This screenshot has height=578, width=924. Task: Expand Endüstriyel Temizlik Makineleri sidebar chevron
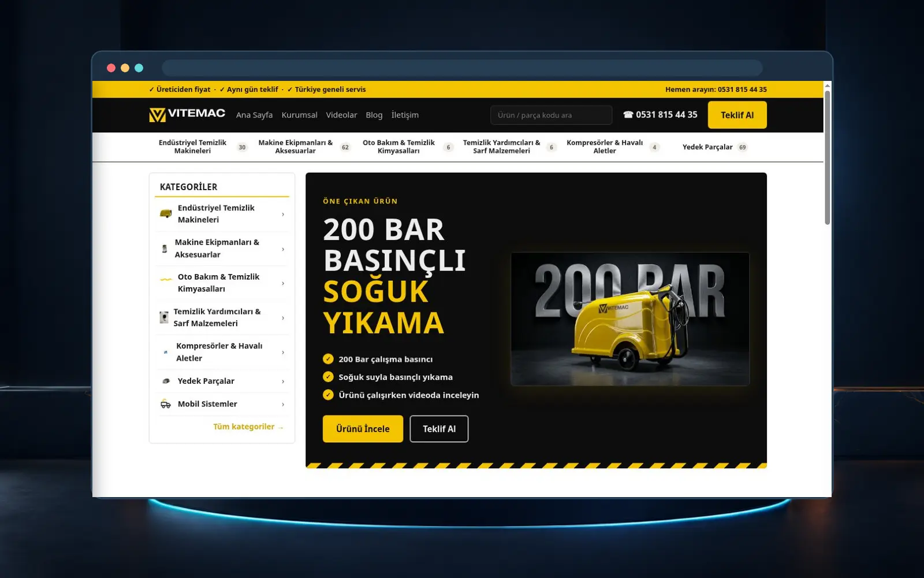coord(283,214)
